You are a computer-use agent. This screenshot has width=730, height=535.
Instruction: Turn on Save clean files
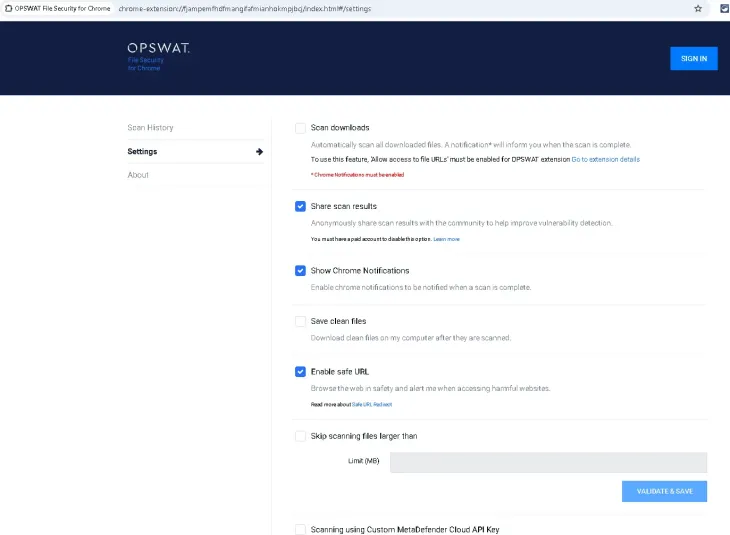coord(301,322)
